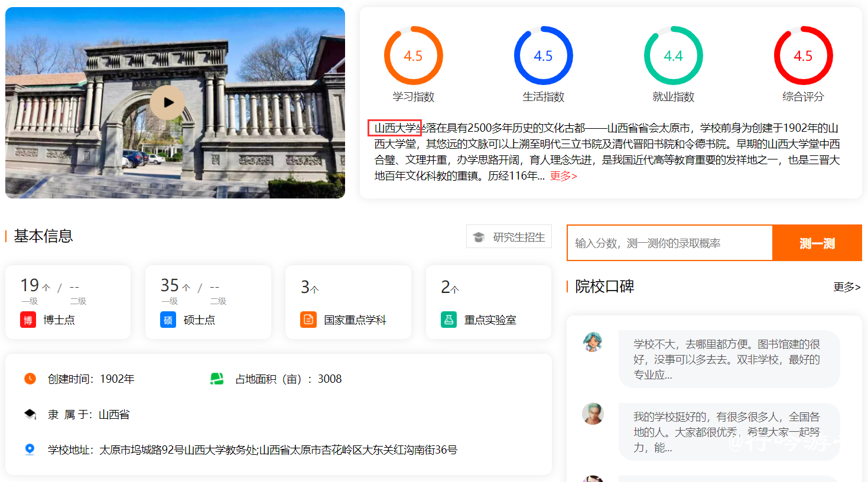Click 国家重点学科 label text
The image size is (868, 482).
[355, 320]
